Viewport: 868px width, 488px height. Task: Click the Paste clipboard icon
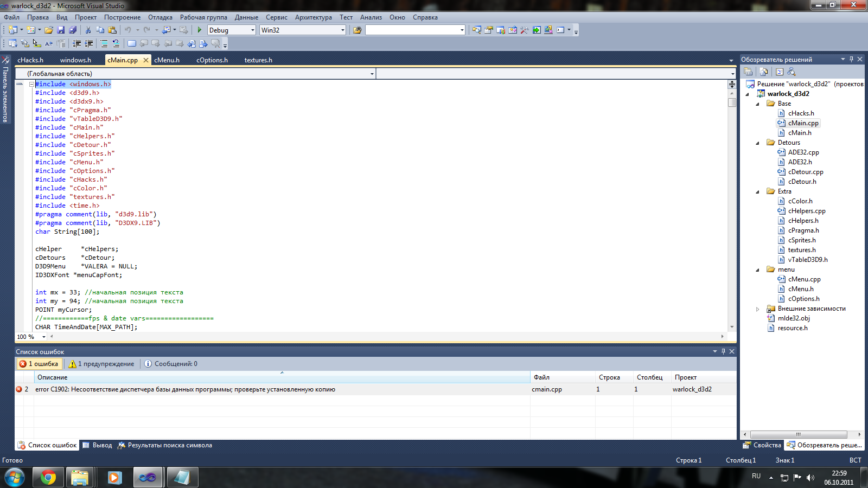click(x=112, y=30)
